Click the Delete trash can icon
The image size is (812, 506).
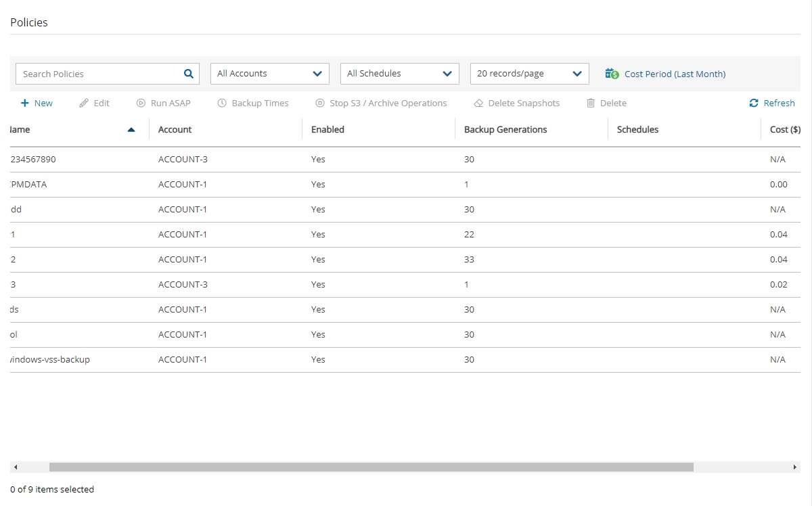pos(591,103)
